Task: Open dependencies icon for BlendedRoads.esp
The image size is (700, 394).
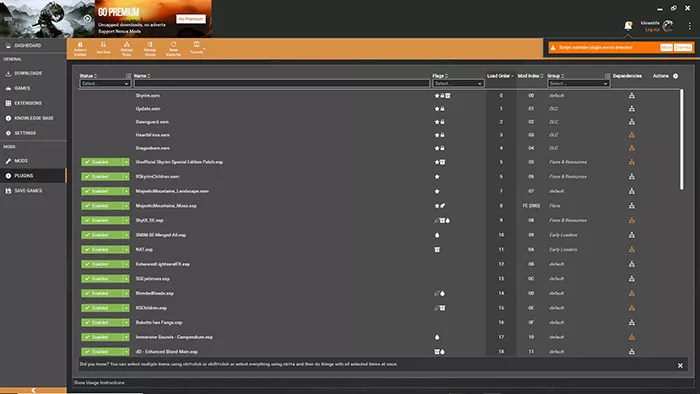Action: [632, 293]
